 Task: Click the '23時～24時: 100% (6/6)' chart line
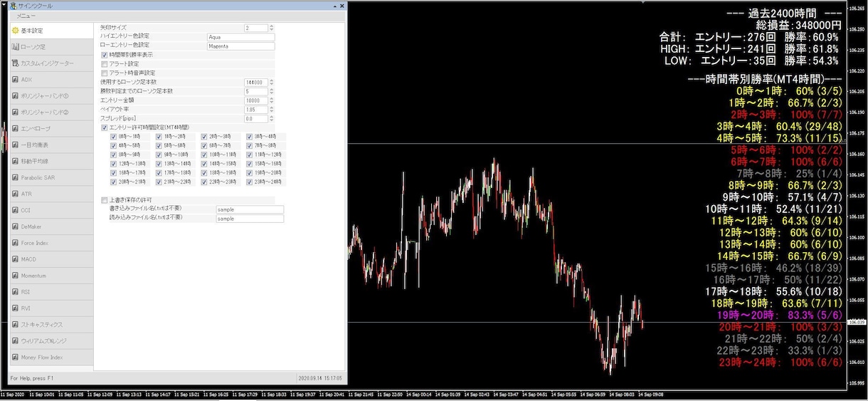coord(780,363)
